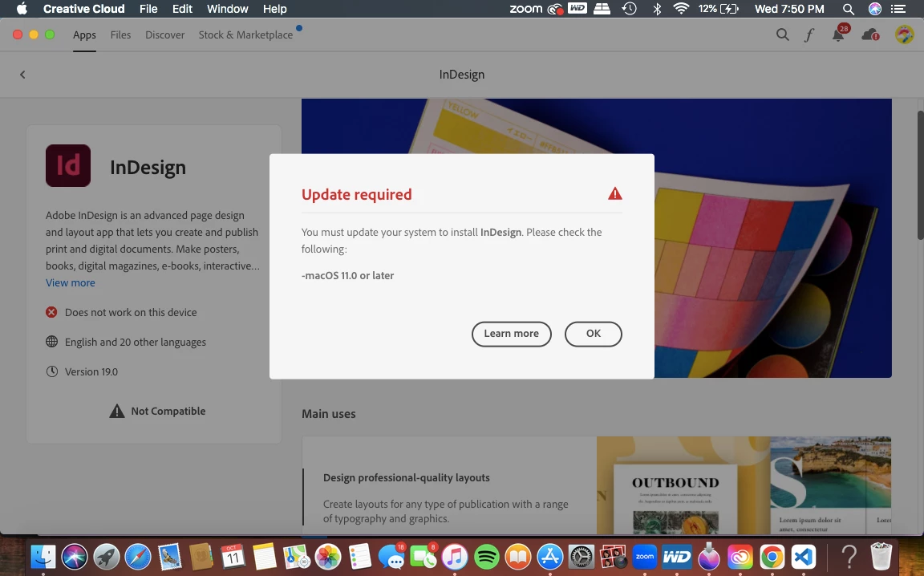Open Visual Studio Code from the Dock

[x=804, y=557]
